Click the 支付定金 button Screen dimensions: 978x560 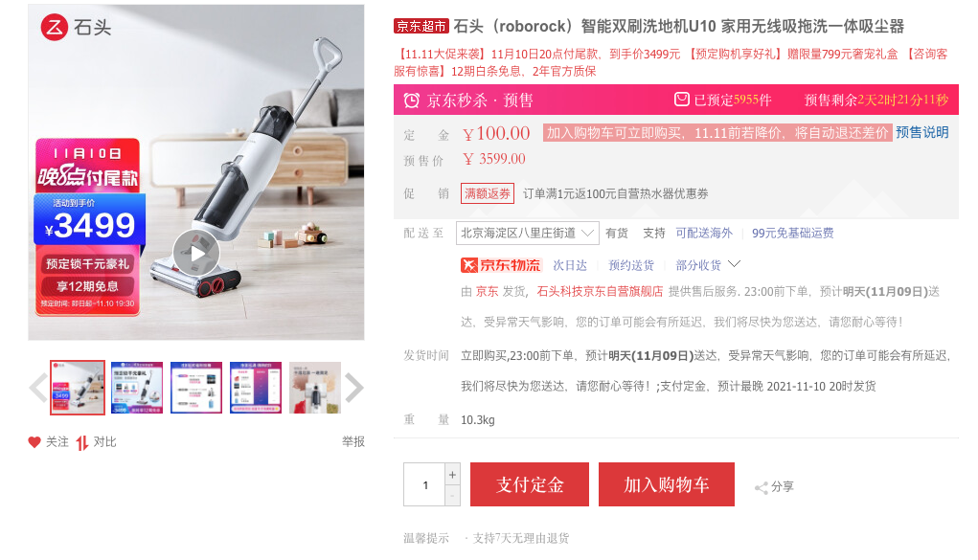530,484
